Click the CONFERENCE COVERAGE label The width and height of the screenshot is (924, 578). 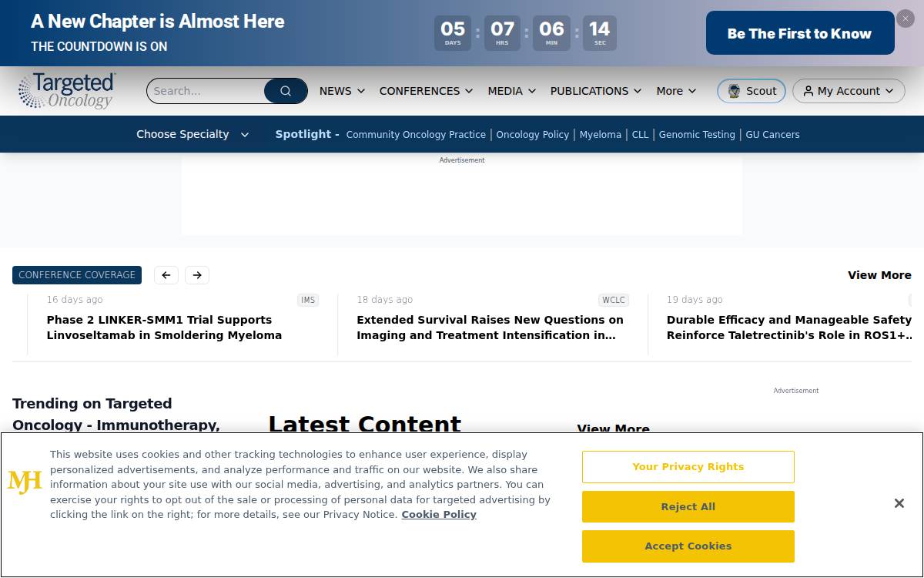77,275
